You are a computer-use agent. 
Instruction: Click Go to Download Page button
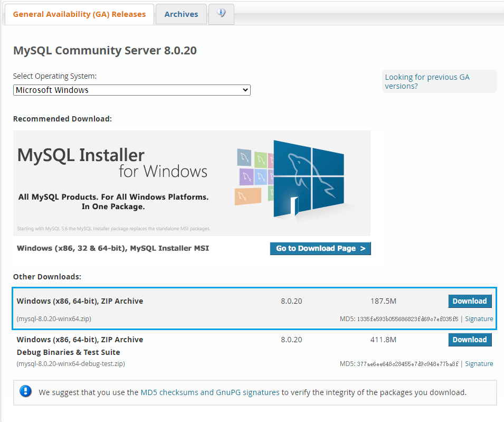320,248
